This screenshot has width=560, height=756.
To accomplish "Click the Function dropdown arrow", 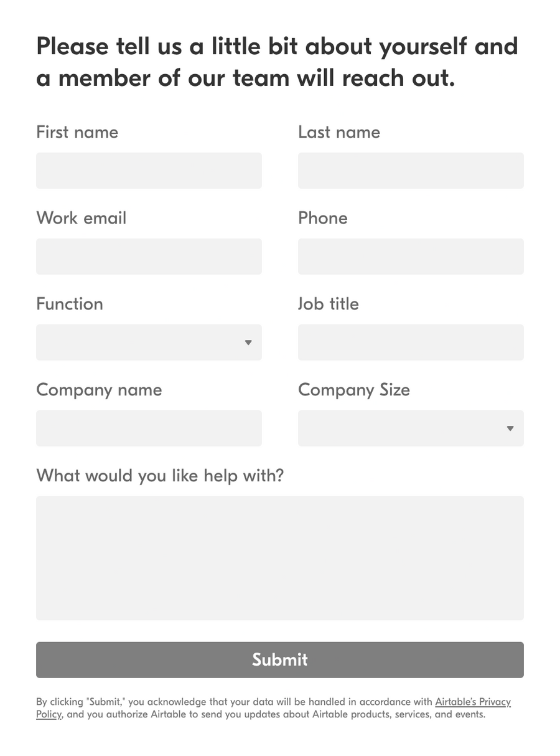I will (x=248, y=343).
